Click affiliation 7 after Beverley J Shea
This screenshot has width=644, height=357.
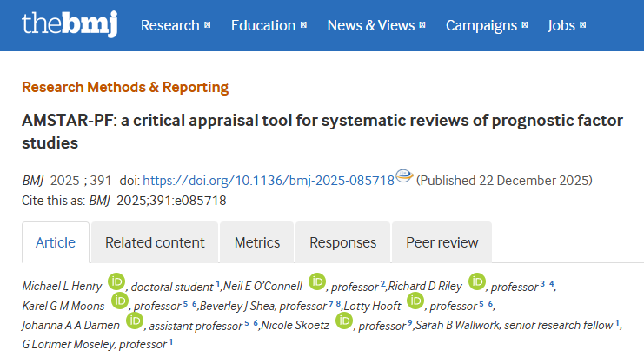[x=330, y=303]
